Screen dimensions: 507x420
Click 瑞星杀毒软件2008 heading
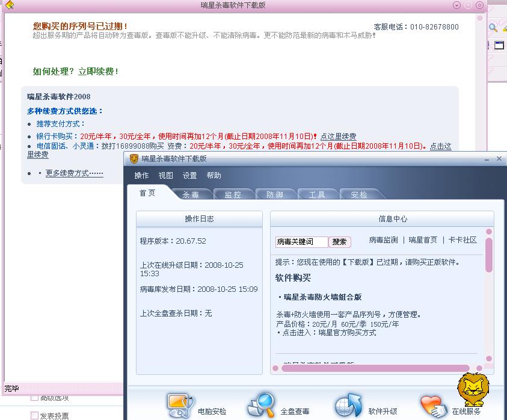click(x=59, y=96)
